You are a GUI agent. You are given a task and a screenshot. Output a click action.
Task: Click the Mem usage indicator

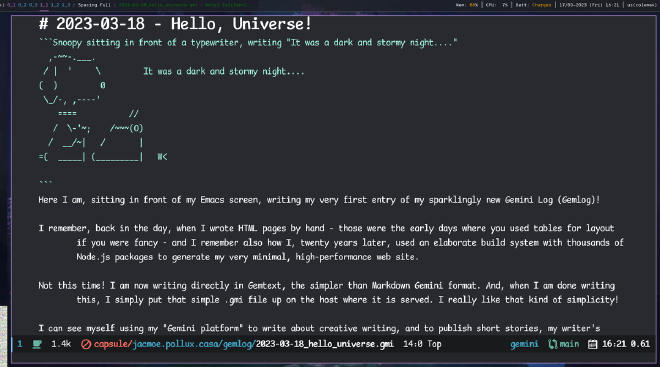click(467, 5)
